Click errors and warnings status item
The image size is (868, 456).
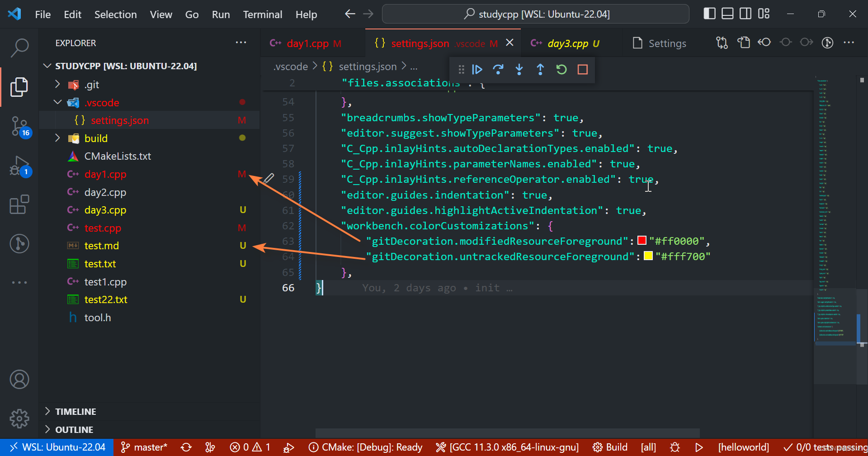[250, 447]
